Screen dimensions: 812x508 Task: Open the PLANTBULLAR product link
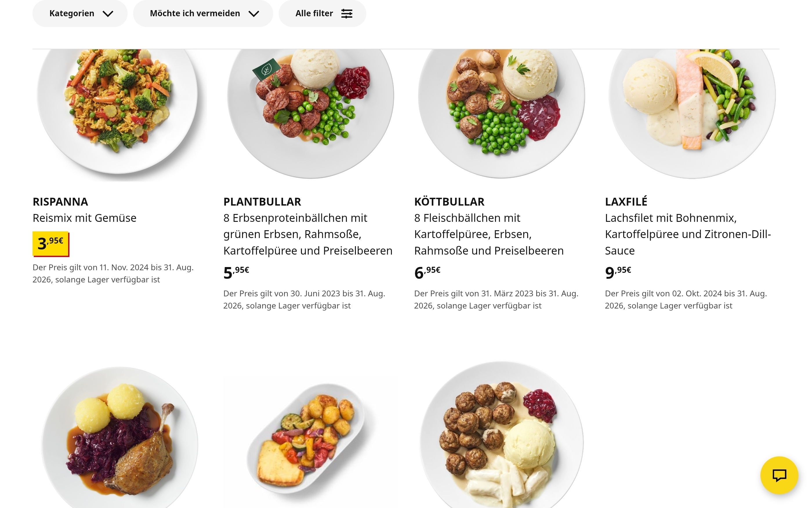(x=262, y=202)
